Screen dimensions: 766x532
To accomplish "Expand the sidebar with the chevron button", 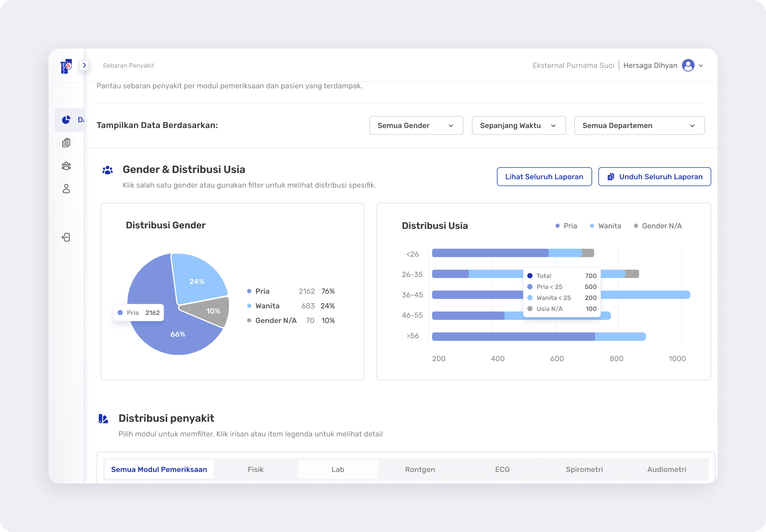I will pos(84,65).
